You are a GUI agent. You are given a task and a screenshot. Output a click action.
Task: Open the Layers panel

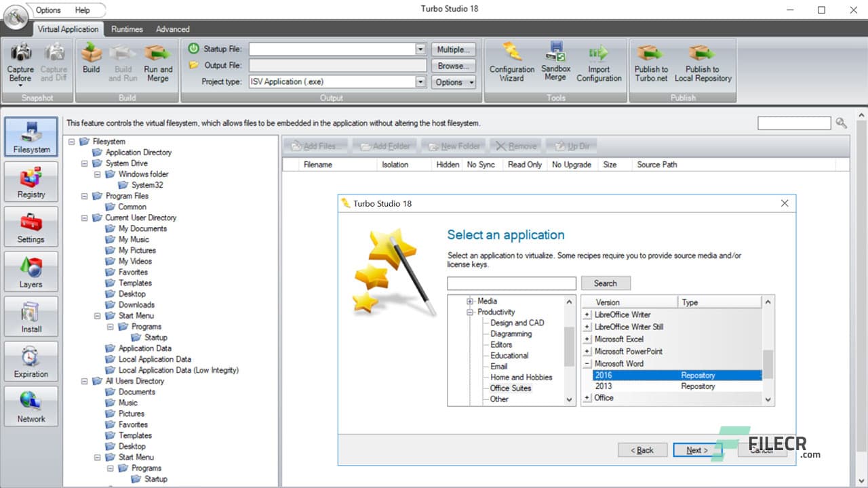[31, 271]
